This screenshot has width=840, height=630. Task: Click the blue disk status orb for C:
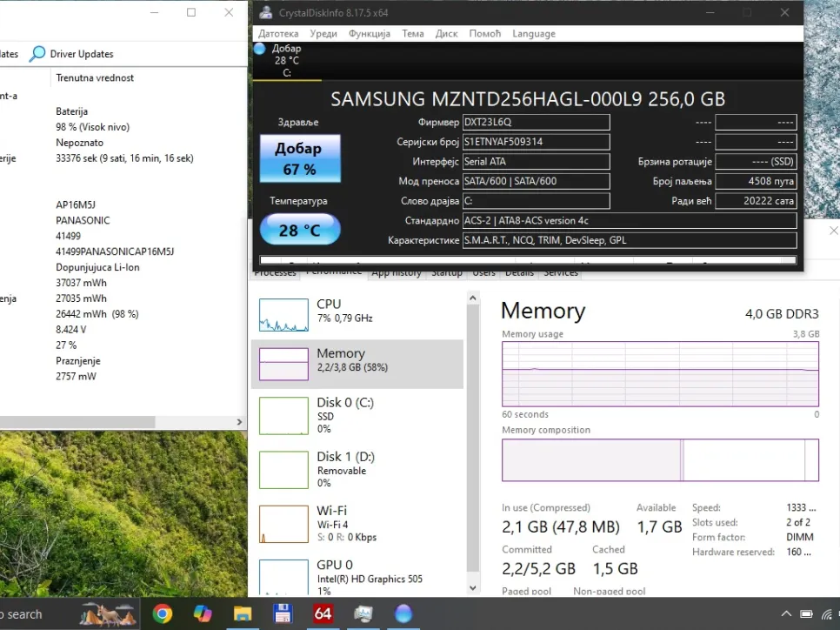coord(260,49)
